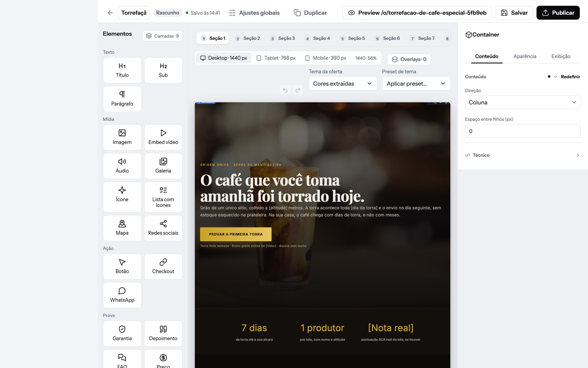588x368 pixels.
Task: Click the undo arrow button
Action: [x=285, y=90]
